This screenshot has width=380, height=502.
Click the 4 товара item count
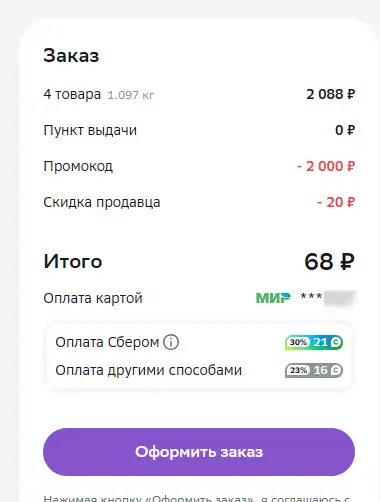(x=72, y=94)
